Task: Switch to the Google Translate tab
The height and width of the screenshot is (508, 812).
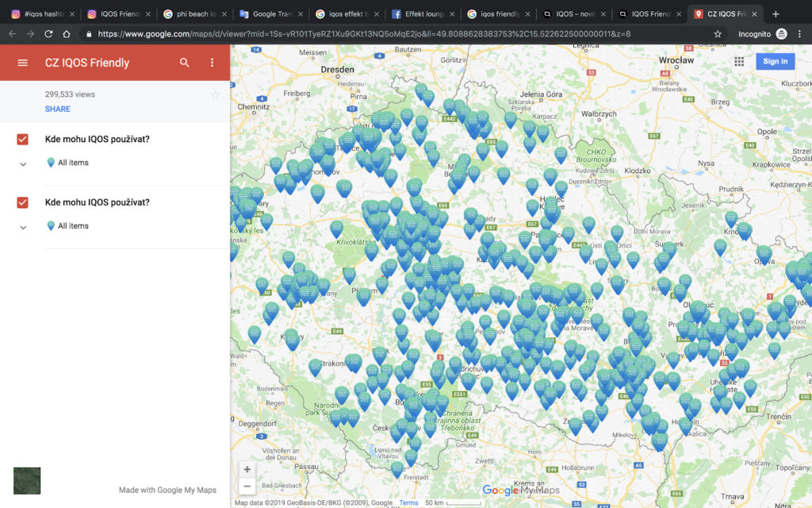Action: 271,14
